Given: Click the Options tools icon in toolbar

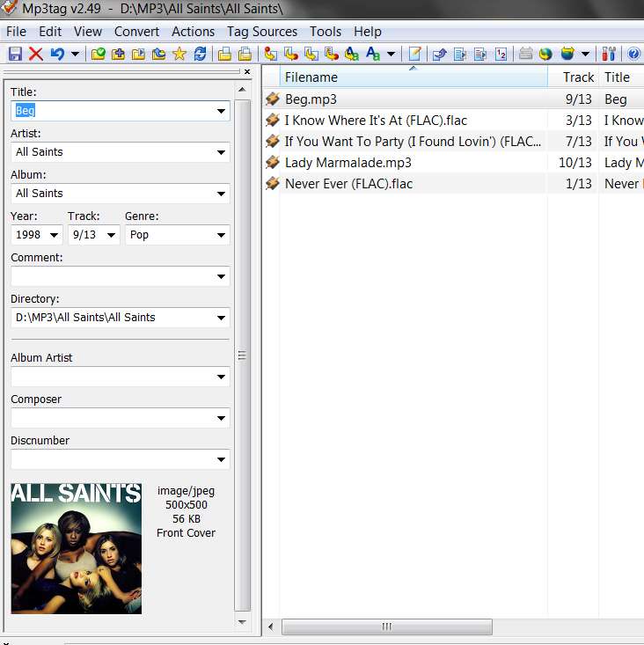Looking at the screenshot, I should pyautogui.click(x=609, y=54).
